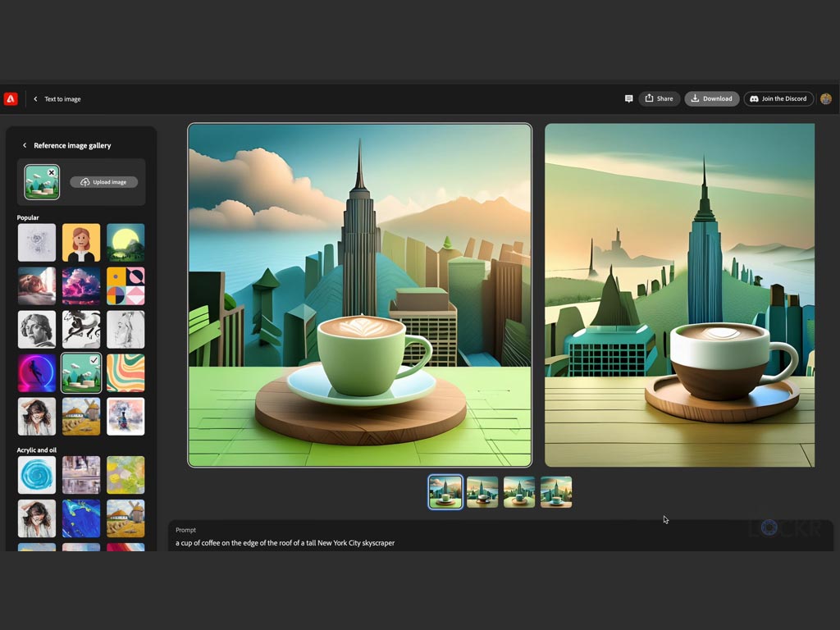Select pencil scribble sketch reference thumbnail
840x630 pixels.
click(x=36, y=243)
